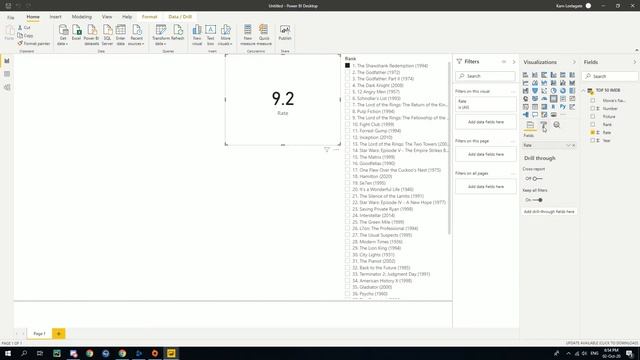Viewport: 640px width, 360px height.
Task: Toggle the Cross-report switch
Action: click(x=537, y=179)
